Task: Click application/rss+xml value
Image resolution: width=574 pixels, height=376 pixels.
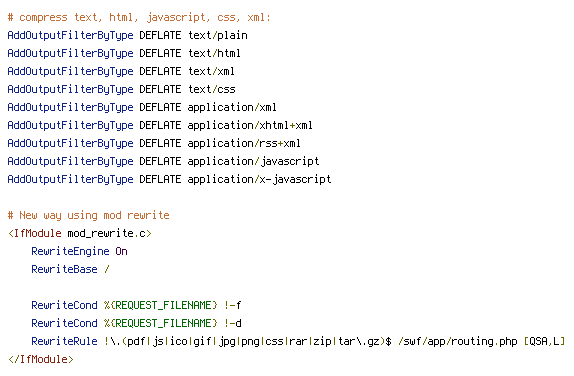Action: 244,143
